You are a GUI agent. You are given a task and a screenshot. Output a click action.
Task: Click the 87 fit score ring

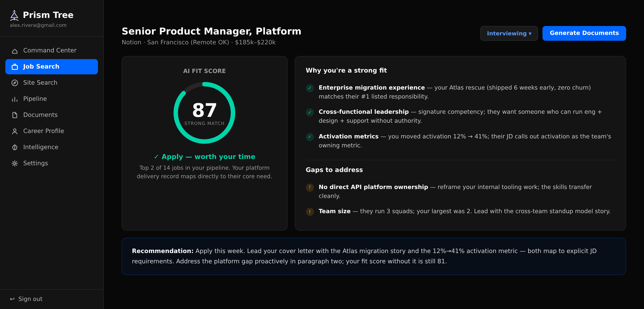coord(204,113)
